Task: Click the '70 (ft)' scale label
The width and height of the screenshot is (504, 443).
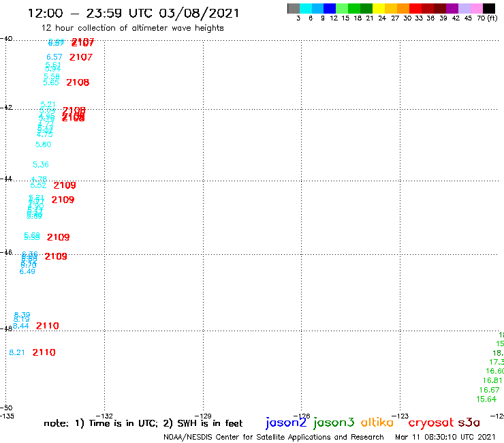Action: [x=487, y=18]
